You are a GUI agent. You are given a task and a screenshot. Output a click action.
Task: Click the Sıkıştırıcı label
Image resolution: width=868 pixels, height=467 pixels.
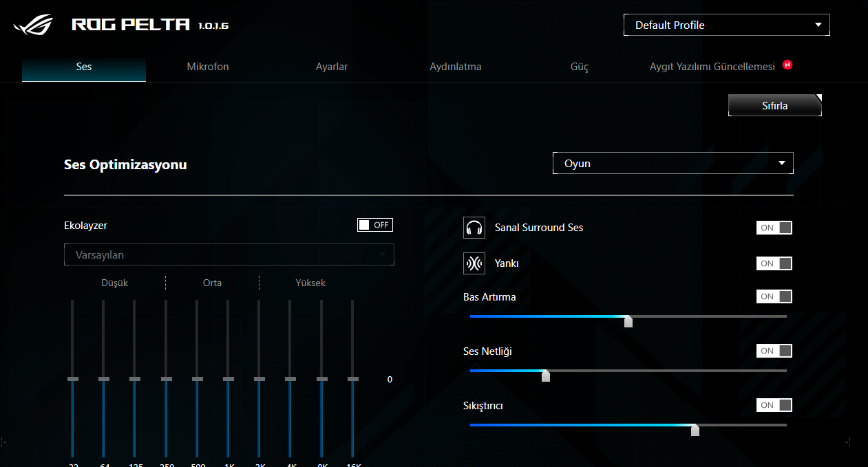point(483,406)
